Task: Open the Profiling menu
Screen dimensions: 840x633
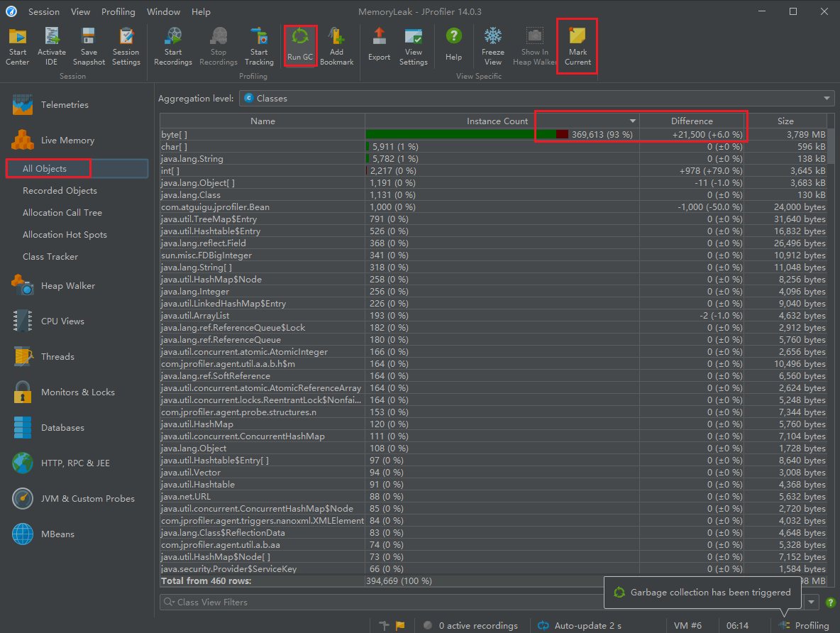Action: pyautogui.click(x=118, y=12)
